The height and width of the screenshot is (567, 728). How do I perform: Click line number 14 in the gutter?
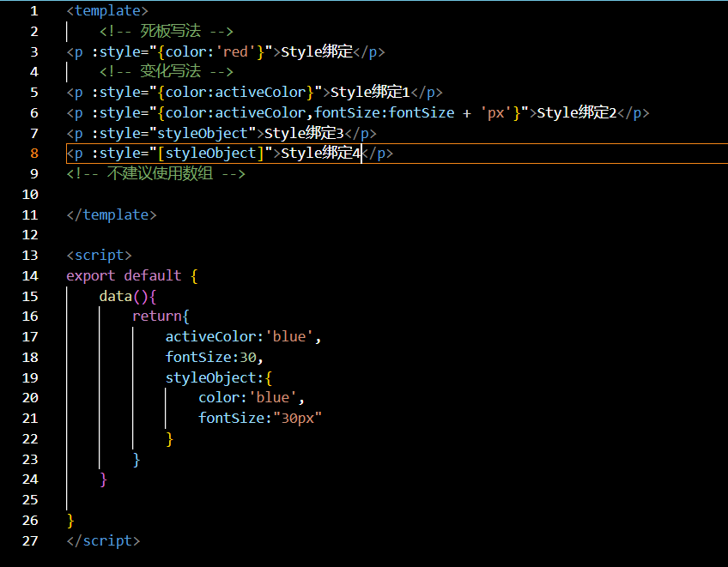[x=30, y=276]
